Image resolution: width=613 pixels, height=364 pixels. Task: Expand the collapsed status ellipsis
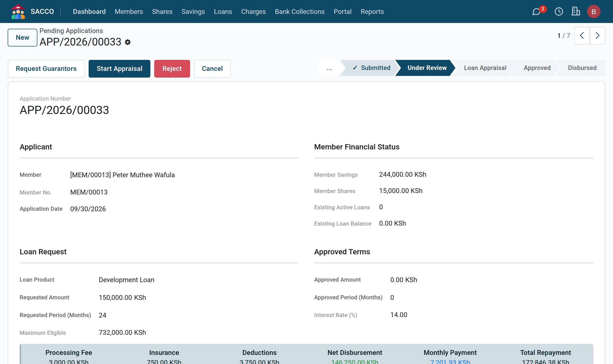(x=329, y=68)
